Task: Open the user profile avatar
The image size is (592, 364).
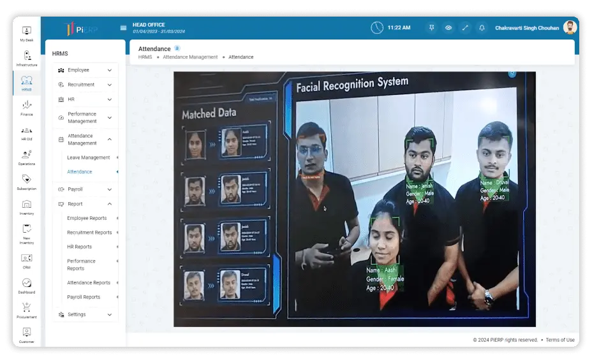Action: tap(570, 27)
